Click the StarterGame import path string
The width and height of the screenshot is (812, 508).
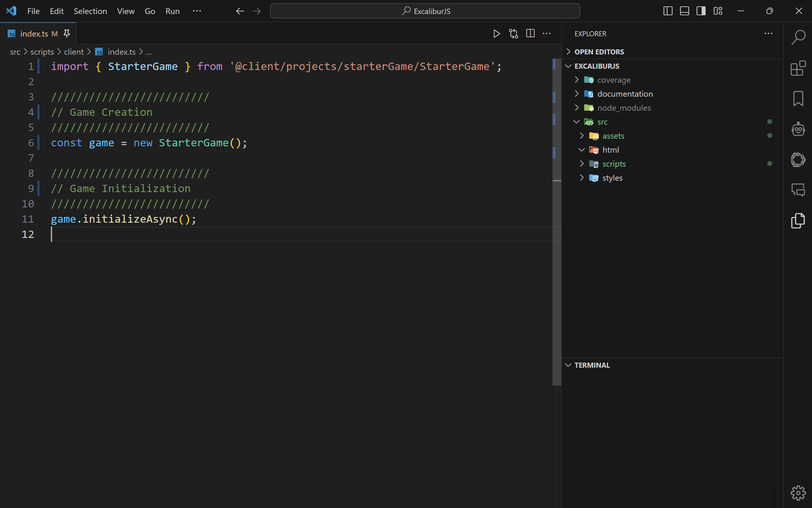pyautogui.click(x=363, y=66)
